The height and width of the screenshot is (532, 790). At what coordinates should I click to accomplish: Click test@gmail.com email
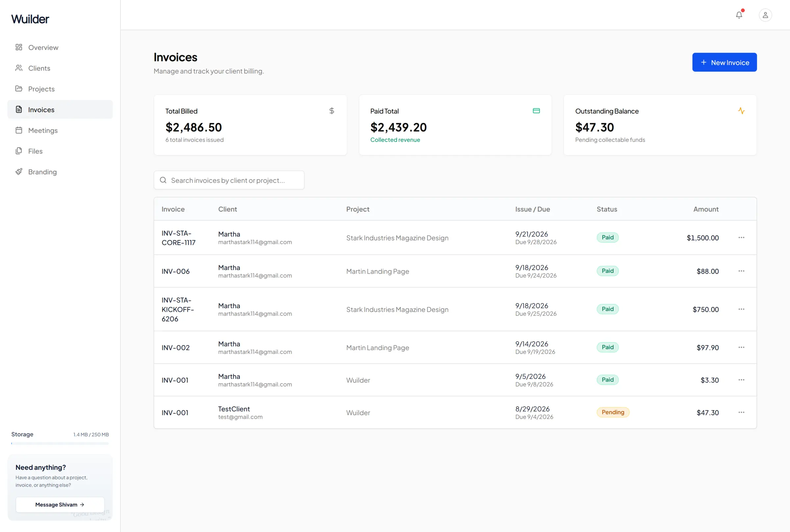tap(240, 417)
